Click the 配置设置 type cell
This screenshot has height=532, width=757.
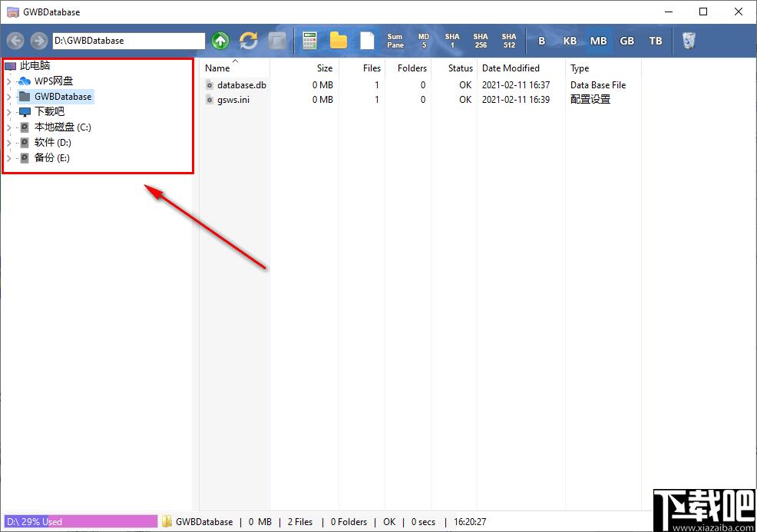coord(590,100)
